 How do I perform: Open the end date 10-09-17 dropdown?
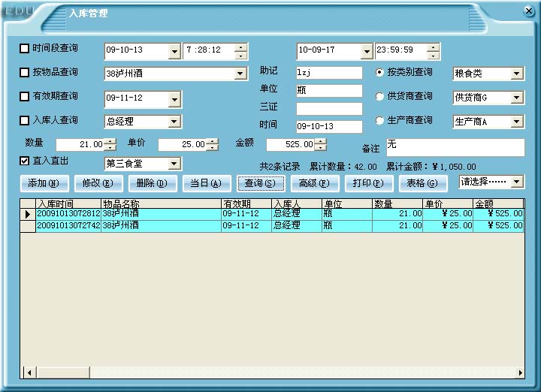[x=367, y=51]
